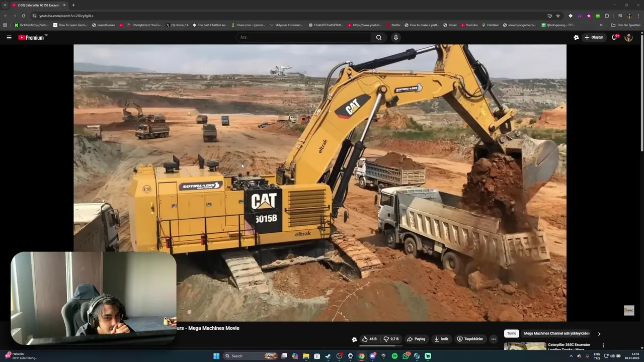Show next filter chips with arrow

599,333
